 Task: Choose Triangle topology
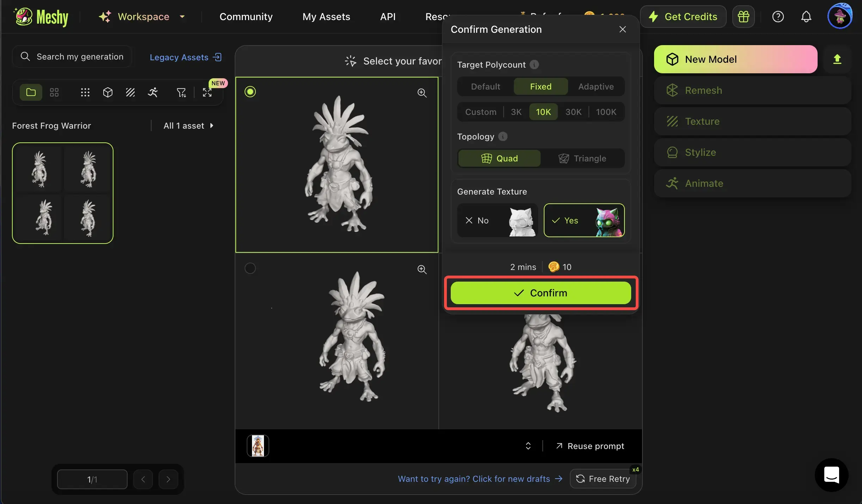point(583,159)
